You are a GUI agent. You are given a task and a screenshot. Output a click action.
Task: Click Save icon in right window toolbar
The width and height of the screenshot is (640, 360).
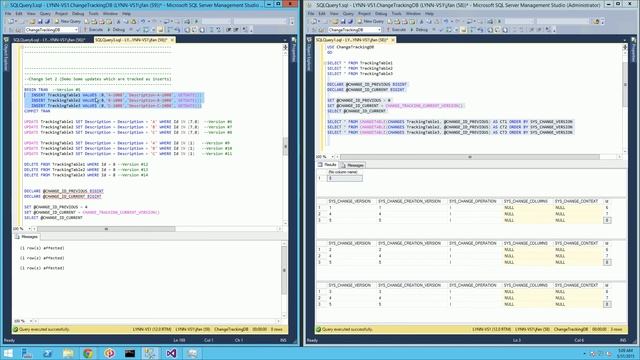(342, 21)
